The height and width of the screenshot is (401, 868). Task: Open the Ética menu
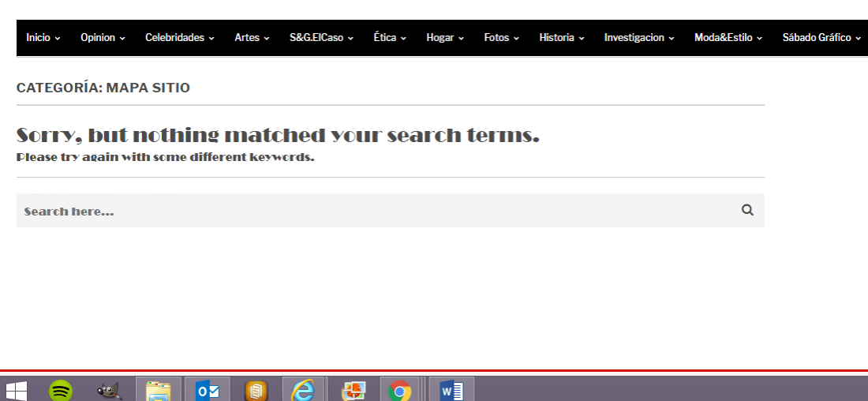tap(391, 38)
